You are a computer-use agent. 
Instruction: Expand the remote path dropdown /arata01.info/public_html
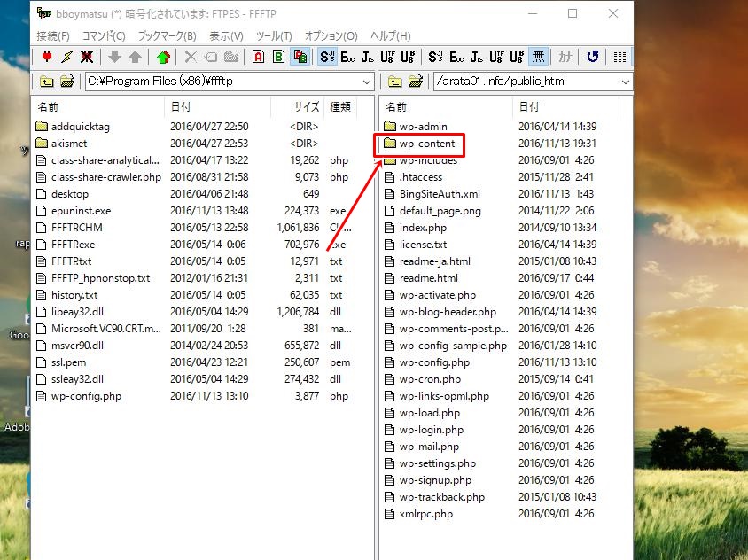pos(626,82)
